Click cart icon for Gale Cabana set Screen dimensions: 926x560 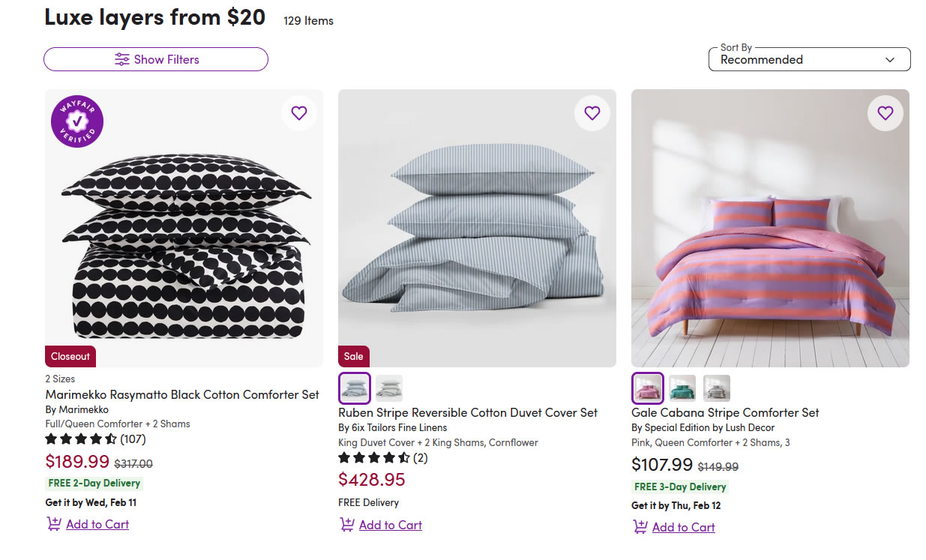click(x=640, y=527)
